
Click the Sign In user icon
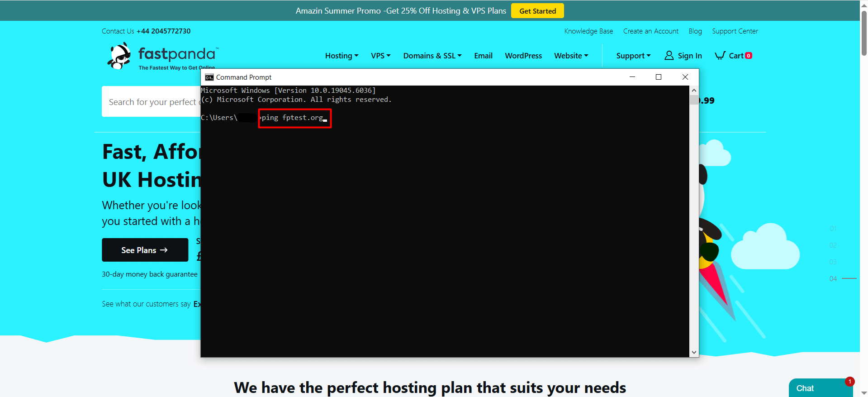[x=669, y=56]
